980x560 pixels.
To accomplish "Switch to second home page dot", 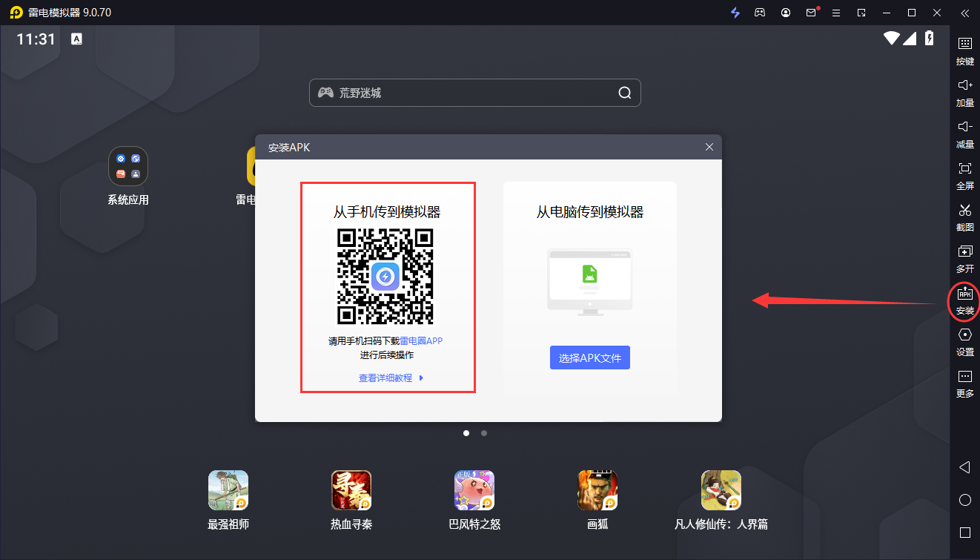I will pyautogui.click(x=484, y=432).
